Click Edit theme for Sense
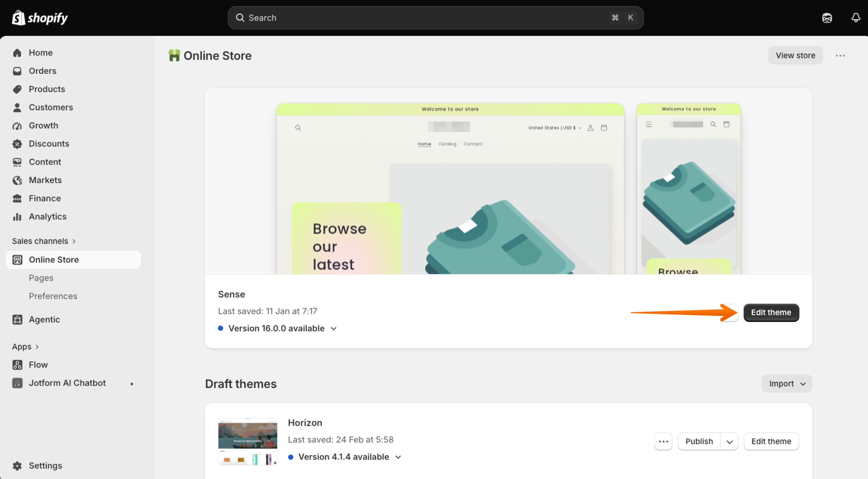Image resolution: width=868 pixels, height=479 pixels. pos(771,313)
